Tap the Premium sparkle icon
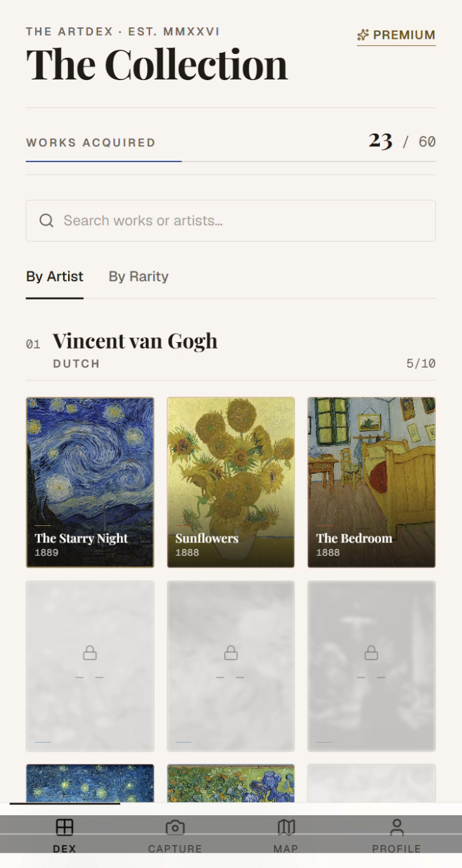This screenshot has height=868, width=462. tap(363, 35)
